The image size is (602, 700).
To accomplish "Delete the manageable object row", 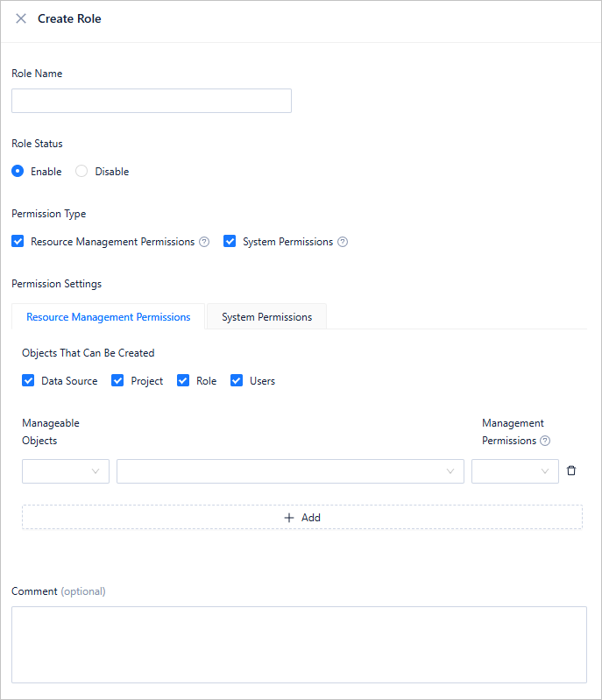I will click(x=571, y=470).
